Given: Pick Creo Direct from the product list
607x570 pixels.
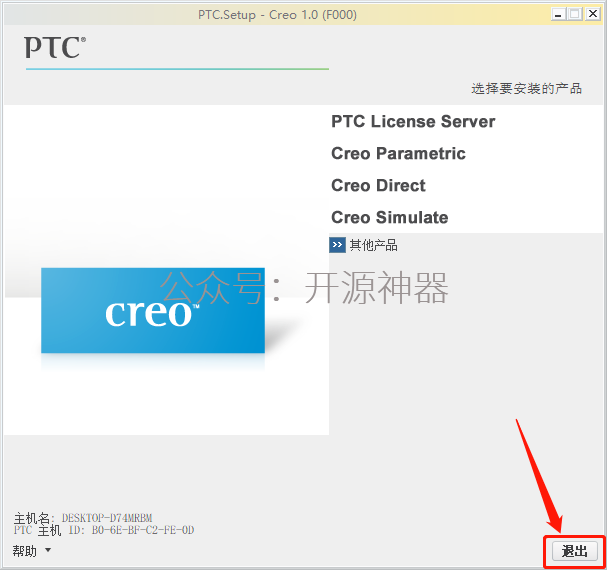Looking at the screenshot, I should 378,185.
